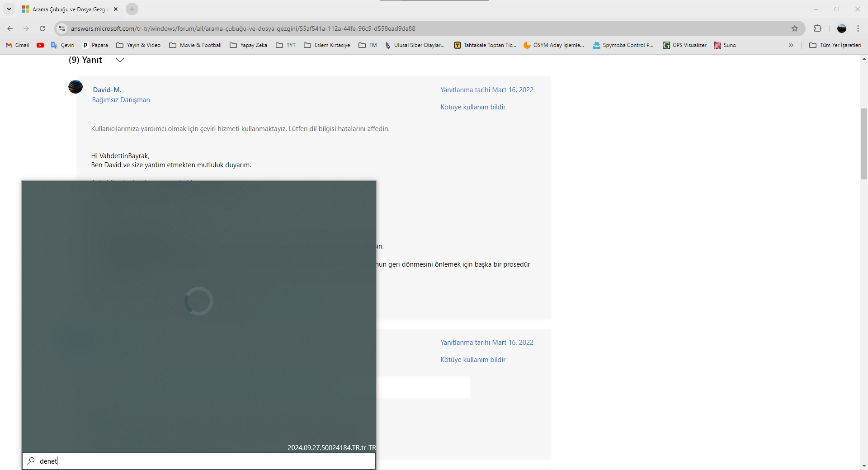Open the Papara bookmark
This screenshot has height=470, width=868.
[x=95, y=45]
